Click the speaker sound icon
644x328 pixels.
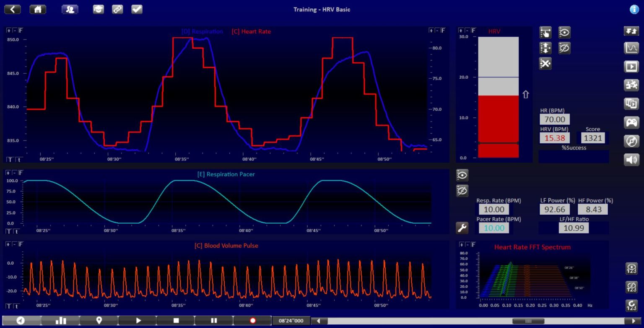(x=631, y=160)
